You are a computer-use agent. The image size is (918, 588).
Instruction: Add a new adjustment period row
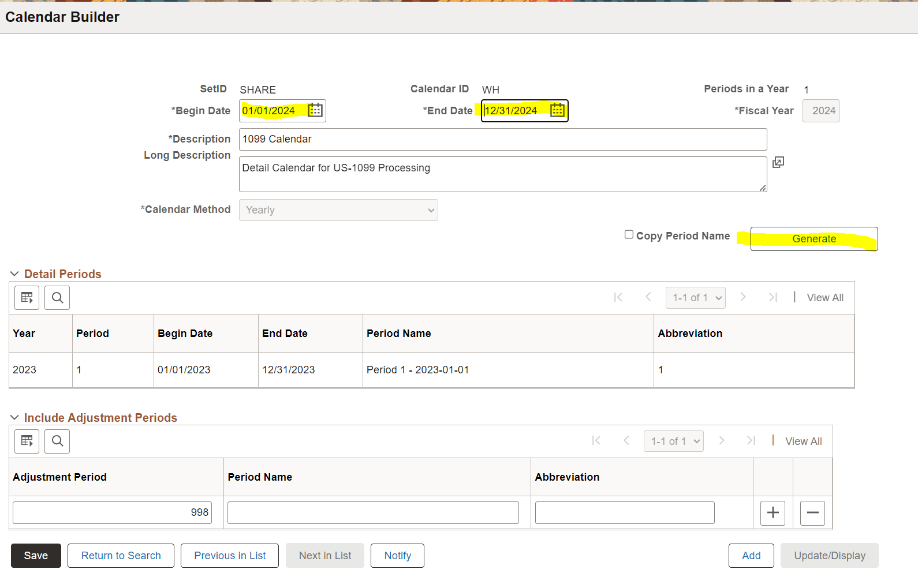point(773,513)
